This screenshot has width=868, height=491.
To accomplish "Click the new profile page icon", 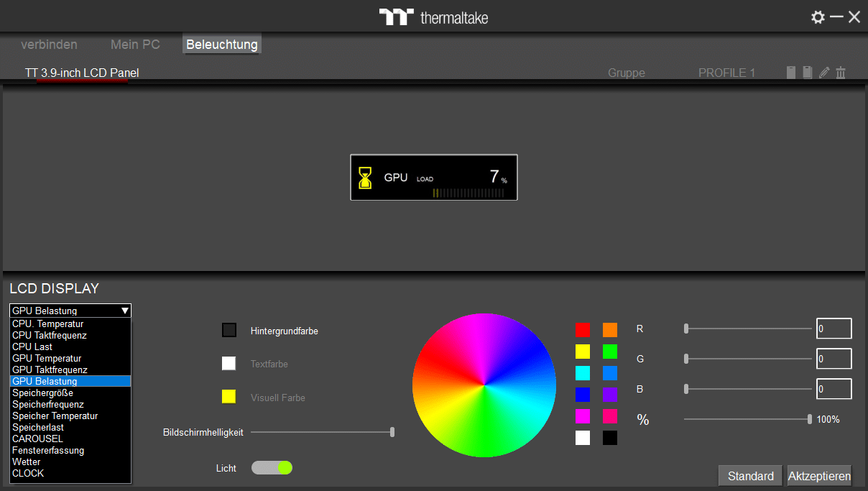I will 791,73.
